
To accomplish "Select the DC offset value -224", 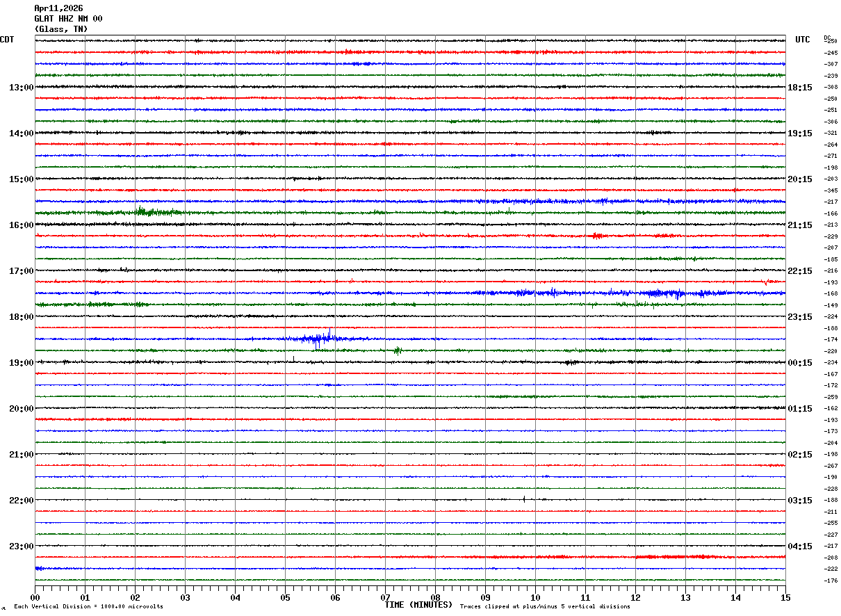I will pyautogui.click(x=831, y=317).
